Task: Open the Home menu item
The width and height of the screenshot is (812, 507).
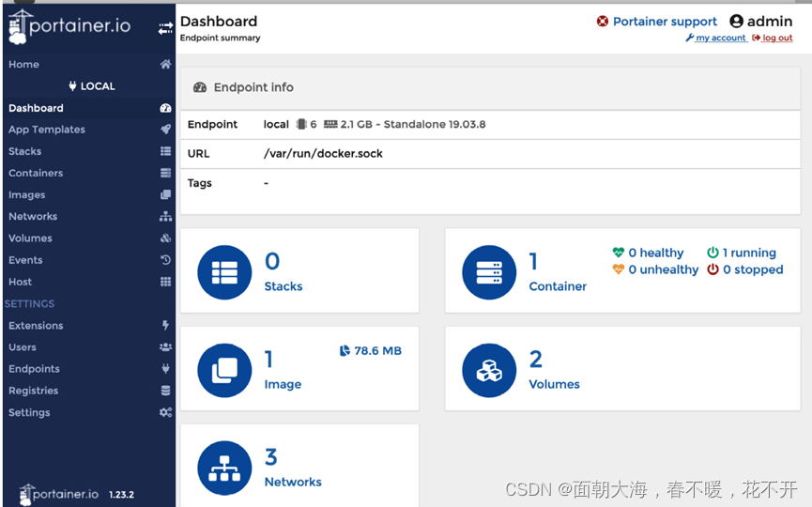Action: tap(24, 65)
